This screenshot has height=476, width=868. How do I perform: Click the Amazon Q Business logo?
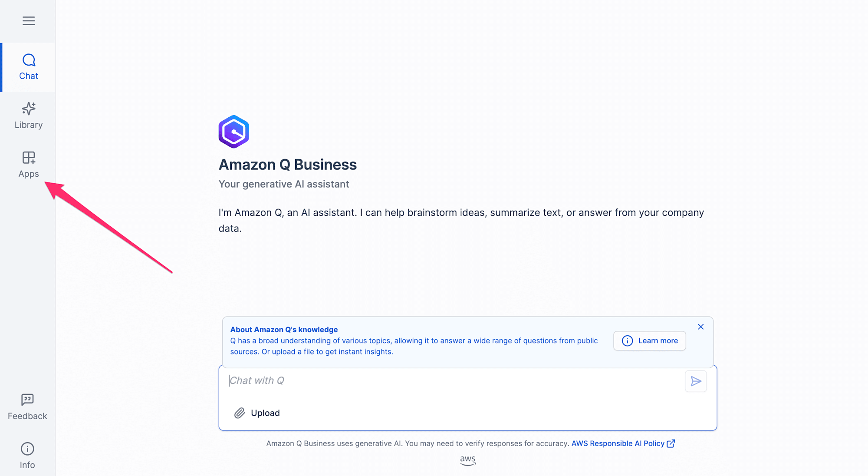(233, 131)
